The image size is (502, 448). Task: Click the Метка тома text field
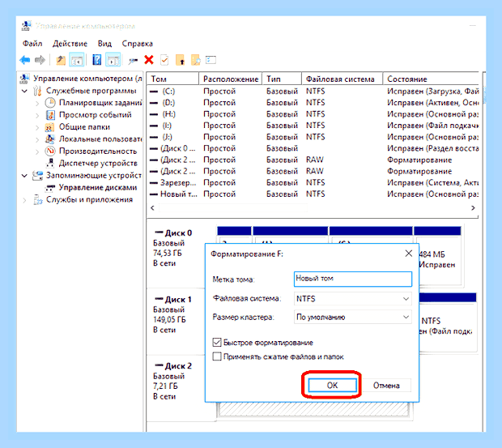353,279
